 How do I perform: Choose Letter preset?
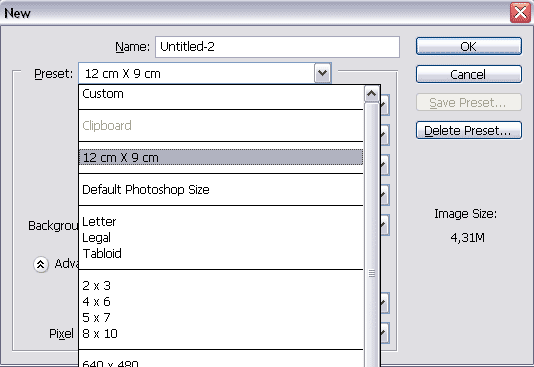pos(221,222)
